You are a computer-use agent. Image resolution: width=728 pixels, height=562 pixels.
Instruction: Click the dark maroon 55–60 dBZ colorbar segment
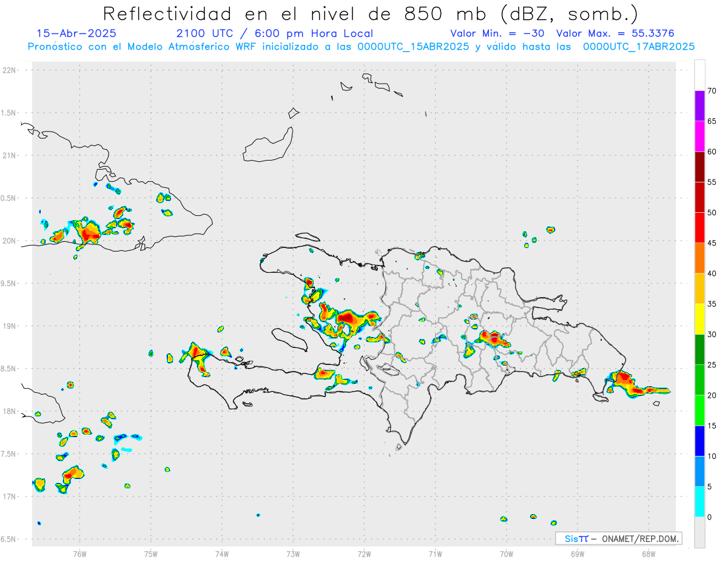(x=699, y=167)
